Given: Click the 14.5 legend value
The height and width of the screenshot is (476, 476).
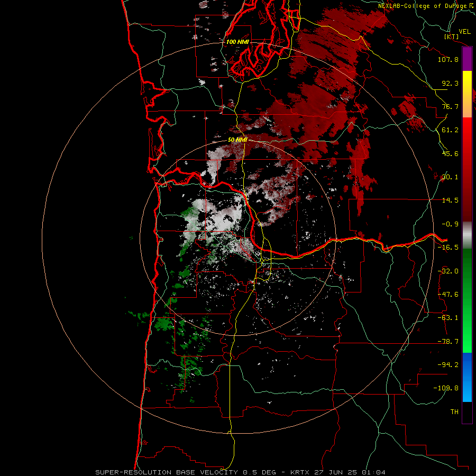Looking at the screenshot, I should (x=450, y=200).
